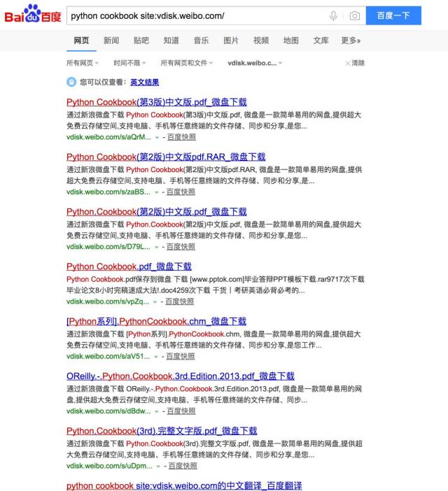Expand arrow next to vdisk.weibo.com/s/D79L...
The width and height of the screenshot is (448, 491).
pyautogui.click(x=156, y=247)
